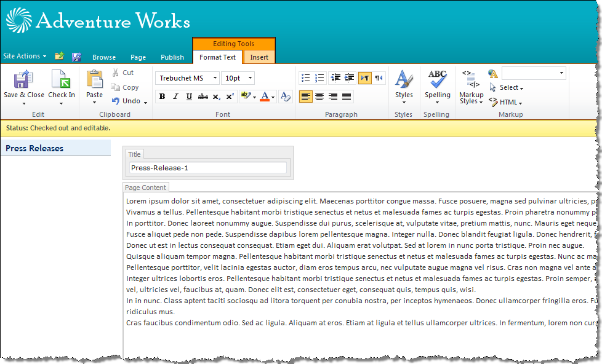Expand the Undo dropdown arrow
This screenshot has height=364, width=602.
[x=145, y=103]
